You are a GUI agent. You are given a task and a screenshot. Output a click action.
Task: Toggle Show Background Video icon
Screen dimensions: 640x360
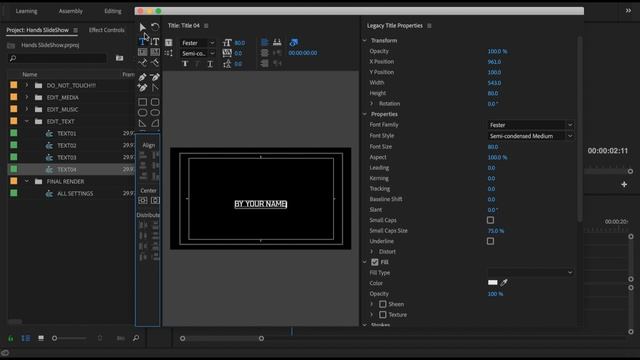[x=293, y=42]
